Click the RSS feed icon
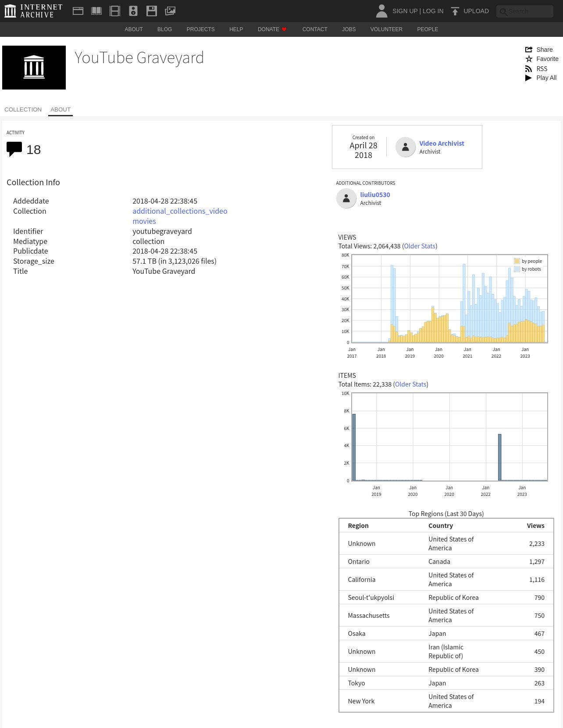This screenshot has height=728, width=563. coord(529,69)
